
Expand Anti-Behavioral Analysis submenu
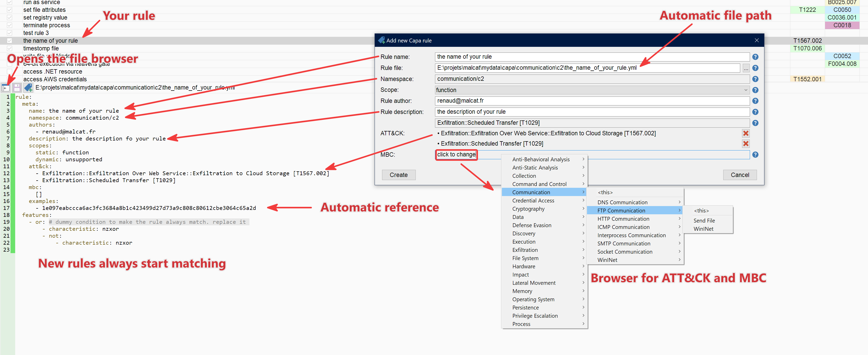point(544,159)
